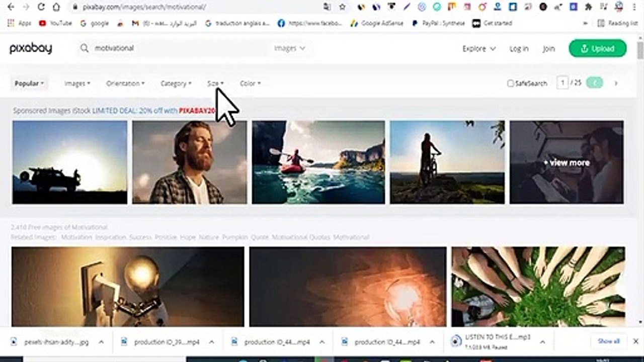Open the cyclist silhouette sponsored image
This screenshot has height=362, width=644.
click(x=447, y=162)
